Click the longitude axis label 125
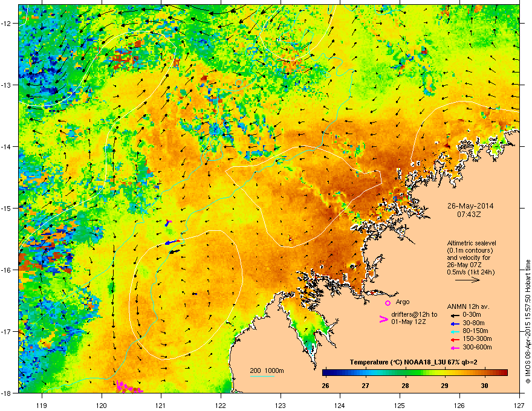 coord(400,405)
